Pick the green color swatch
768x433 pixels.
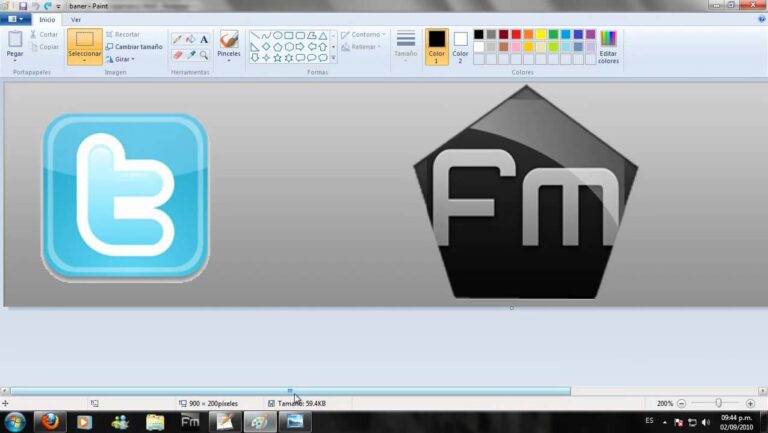coord(553,34)
